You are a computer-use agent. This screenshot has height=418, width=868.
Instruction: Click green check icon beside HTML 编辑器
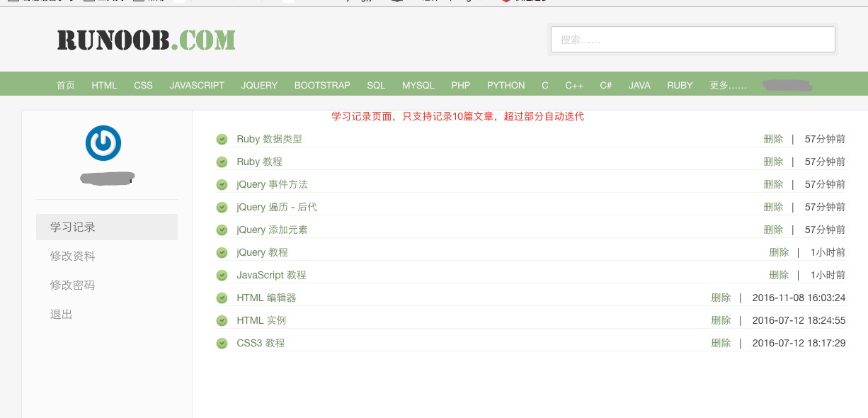coord(222,298)
